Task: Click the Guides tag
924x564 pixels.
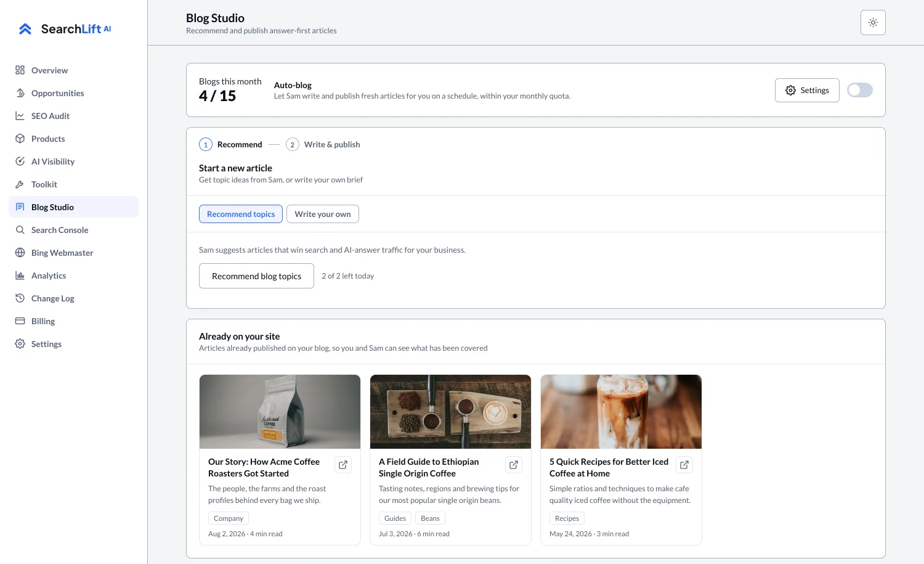Action: [395, 518]
